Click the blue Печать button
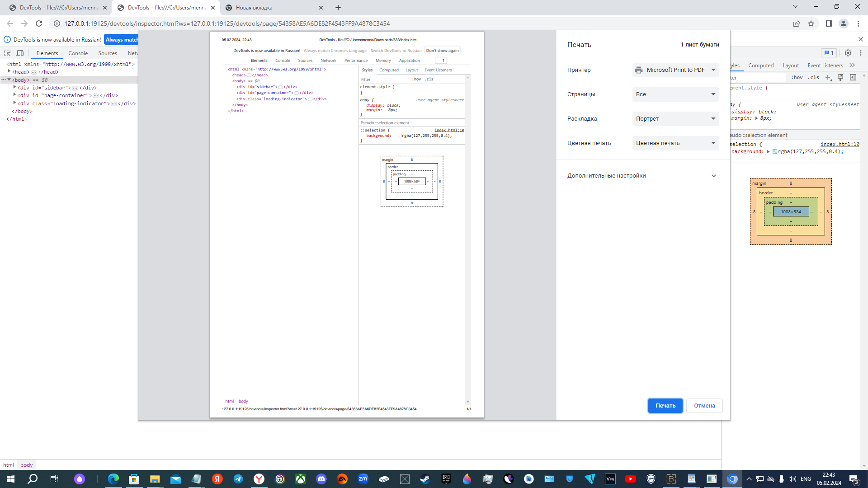868x488 pixels. (665, 406)
